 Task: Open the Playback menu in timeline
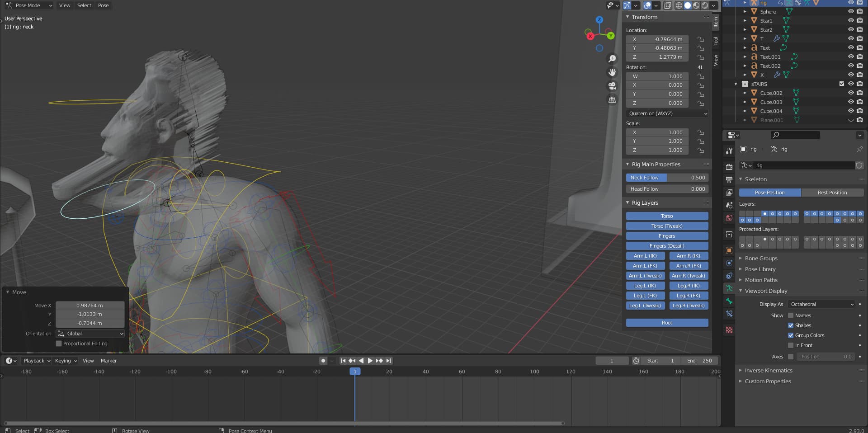click(x=37, y=361)
